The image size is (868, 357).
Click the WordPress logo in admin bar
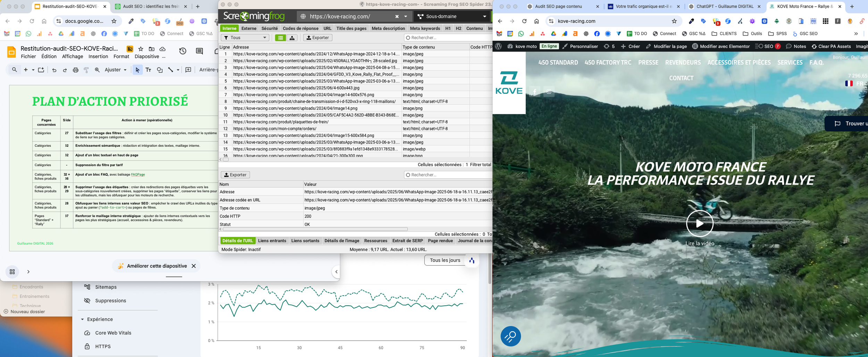499,46
